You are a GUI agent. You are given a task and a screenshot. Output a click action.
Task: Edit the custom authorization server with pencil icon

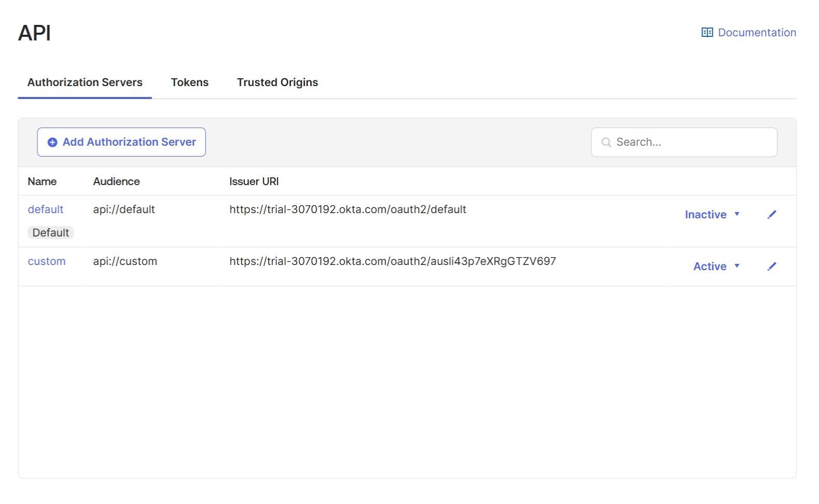point(772,267)
